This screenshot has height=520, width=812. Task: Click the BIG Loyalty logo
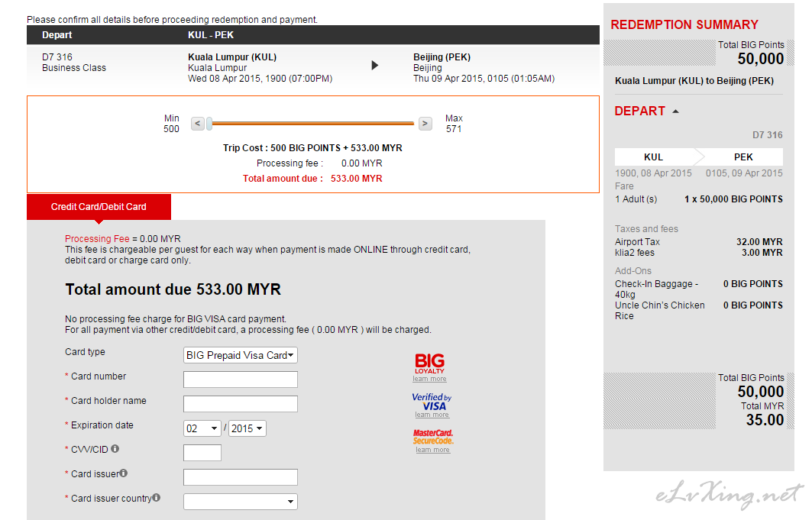[x=429, y=363]
